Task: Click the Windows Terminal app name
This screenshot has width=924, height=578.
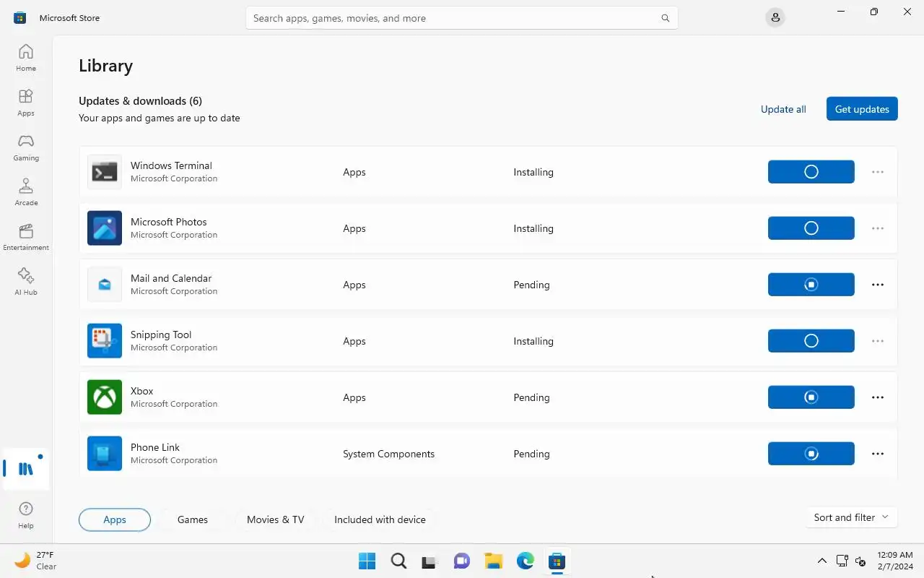Action: point(171,165)
